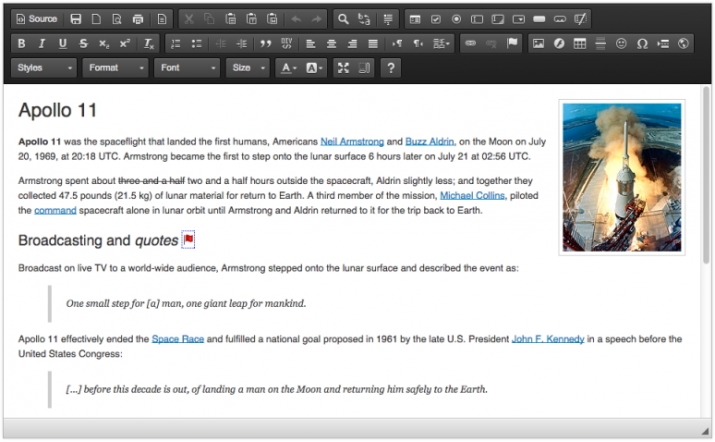Image resolution: width=715 pixels, height=442 pixels.
Task: Insert a Flash object
Action: point(559,44)
